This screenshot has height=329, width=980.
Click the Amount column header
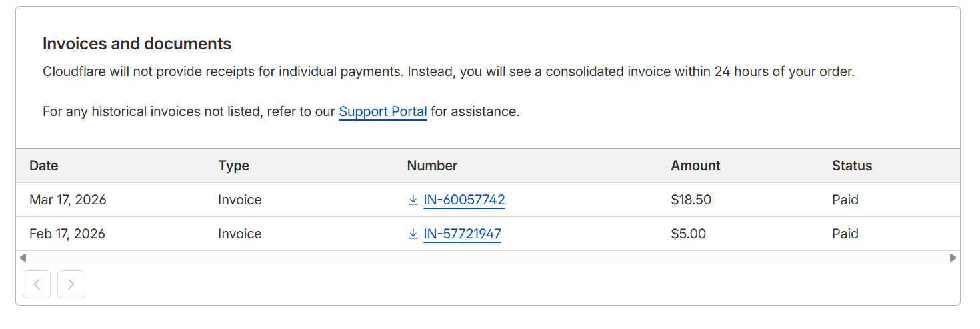[695, 166]
